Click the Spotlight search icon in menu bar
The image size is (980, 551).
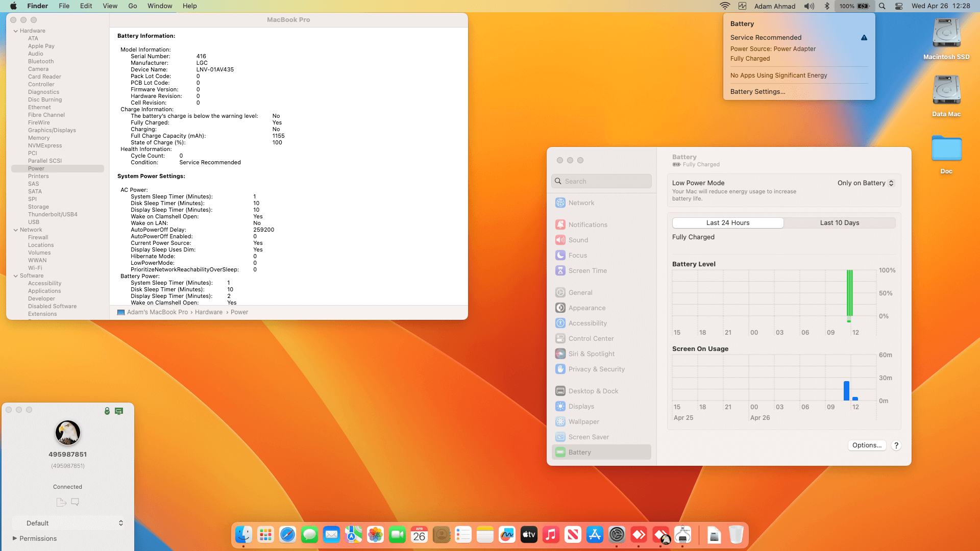882,6
